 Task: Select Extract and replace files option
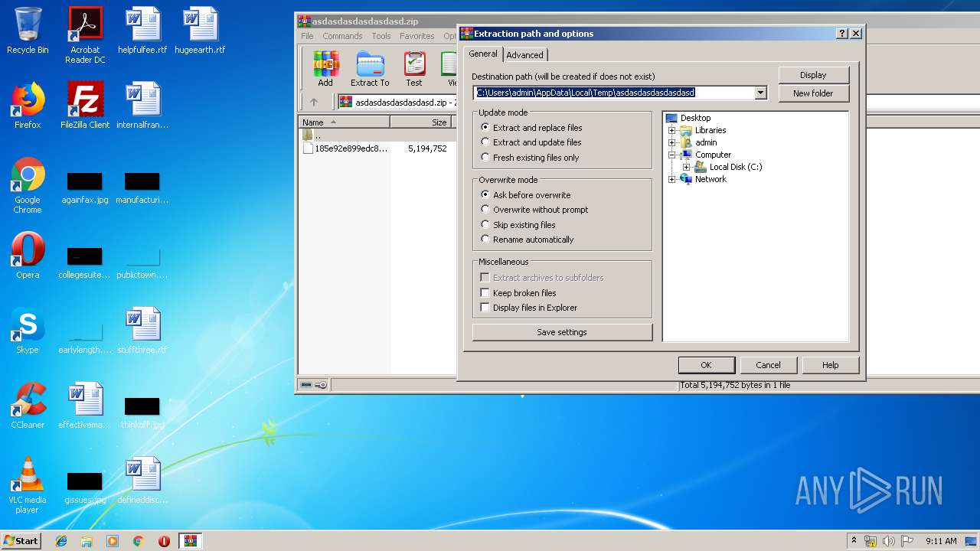click(531, 128)
